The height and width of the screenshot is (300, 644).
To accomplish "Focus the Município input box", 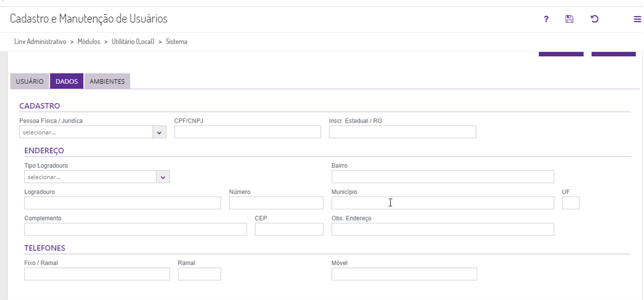I will [x=443, y=203].
